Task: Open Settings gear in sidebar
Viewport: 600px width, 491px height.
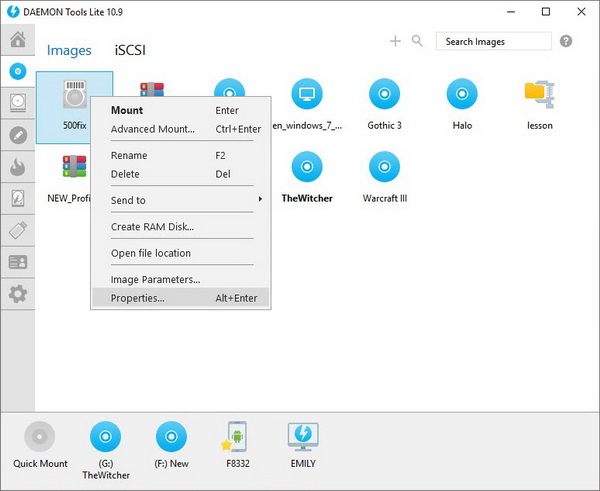Action: coord(18,294)
